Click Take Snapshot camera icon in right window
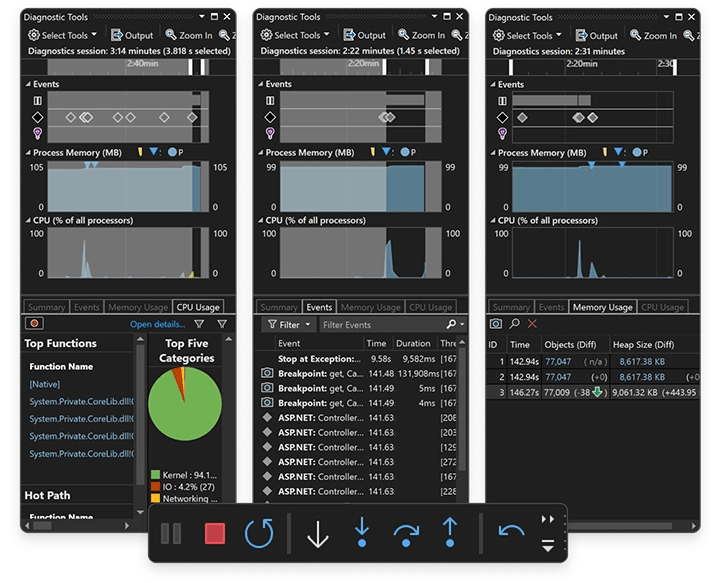Image resolution: width=725 pixels, height=583 pixels. [496, 324]
